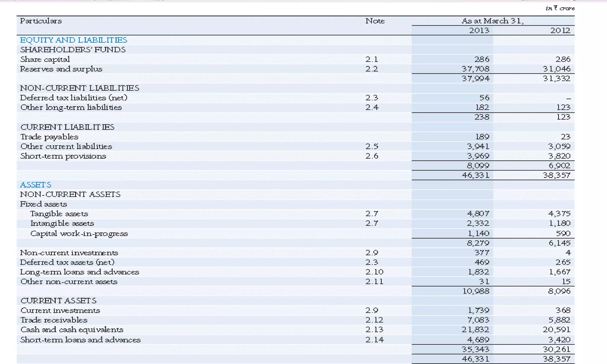Select Cash and cash equivalents label
Screen dimensions: 607x364
point(72,330)
